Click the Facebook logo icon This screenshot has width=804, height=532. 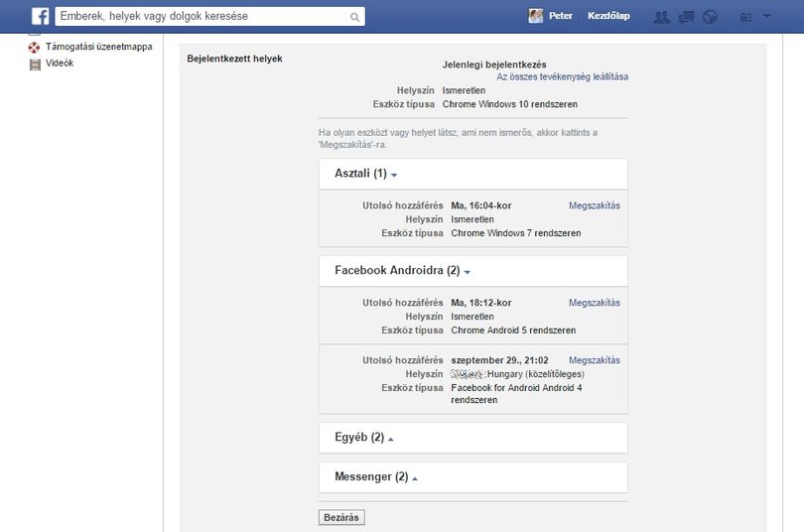tap(40, 17)
